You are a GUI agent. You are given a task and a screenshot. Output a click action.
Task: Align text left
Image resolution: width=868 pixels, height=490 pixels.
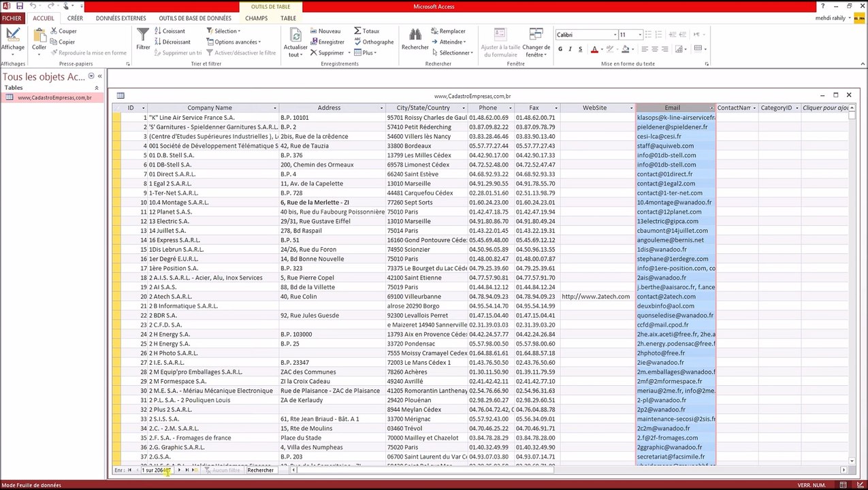645,49
